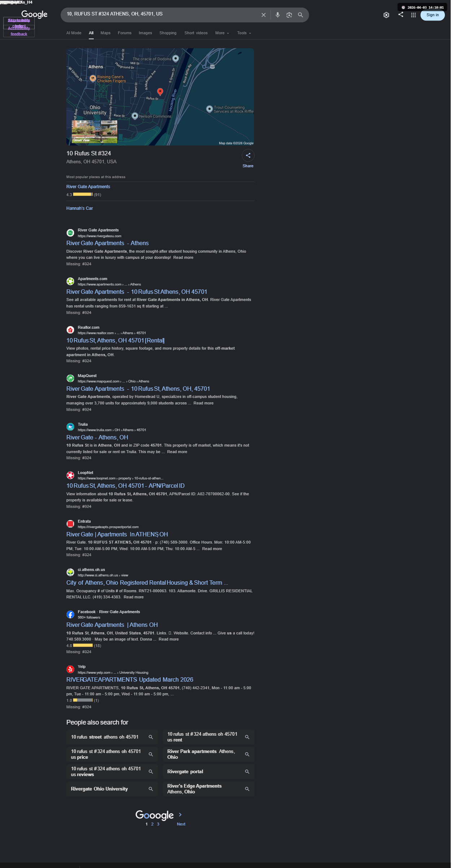The image size is (456, 868).
Task: Go to next results page arrow
Action: pyautogui.click(x=180, y=815)
